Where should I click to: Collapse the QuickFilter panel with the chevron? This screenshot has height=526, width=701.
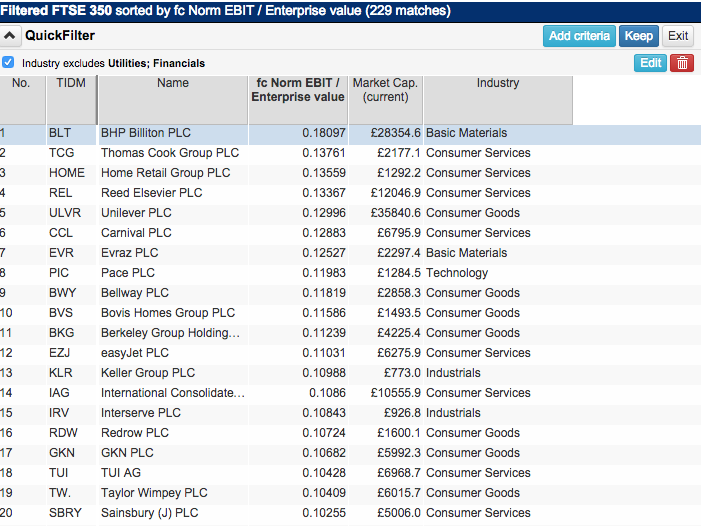[x=10, y=36]
